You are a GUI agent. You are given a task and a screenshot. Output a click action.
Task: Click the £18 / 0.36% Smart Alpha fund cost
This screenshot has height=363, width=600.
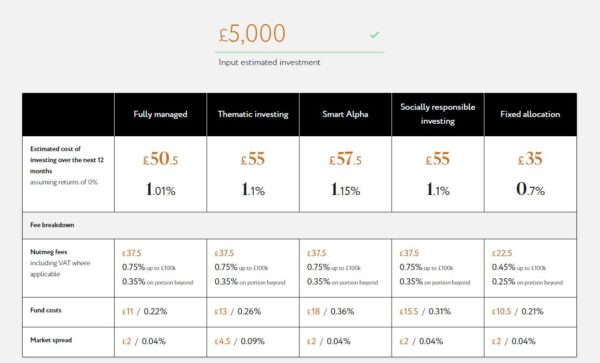pos(330,312)
